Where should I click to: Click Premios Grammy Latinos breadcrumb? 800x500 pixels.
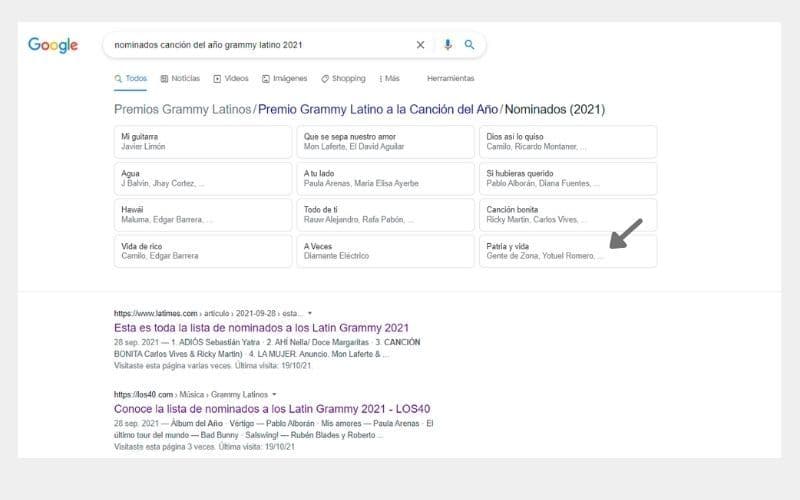point(183,109)
